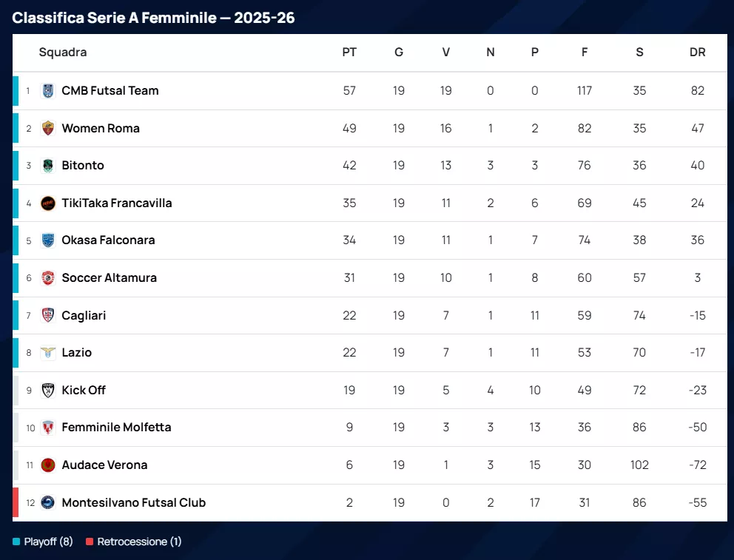Click the Cagliari crest icon
Viewport: 734px width, 560px height.
pyautogui.click(x=48, y=315)
